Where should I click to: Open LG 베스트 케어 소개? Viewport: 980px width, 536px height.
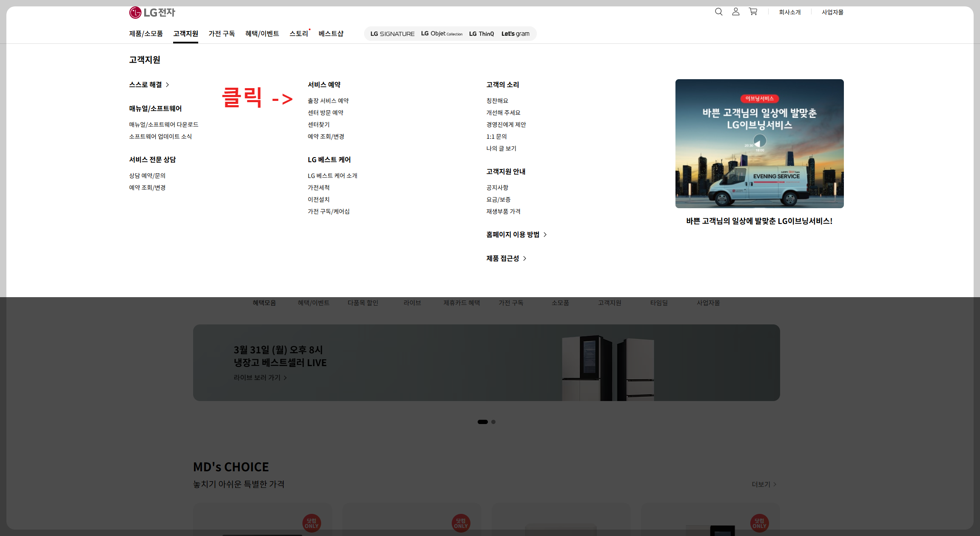333,176
